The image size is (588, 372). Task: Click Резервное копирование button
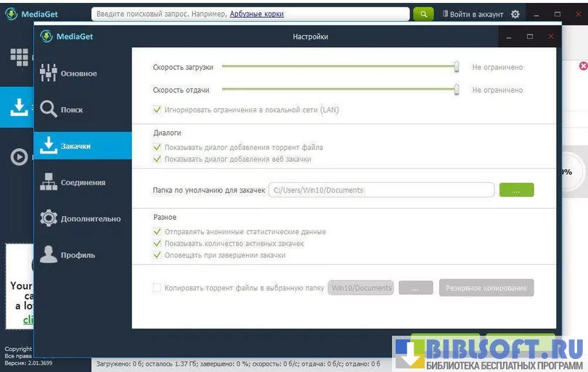click(x=486, y=288)
